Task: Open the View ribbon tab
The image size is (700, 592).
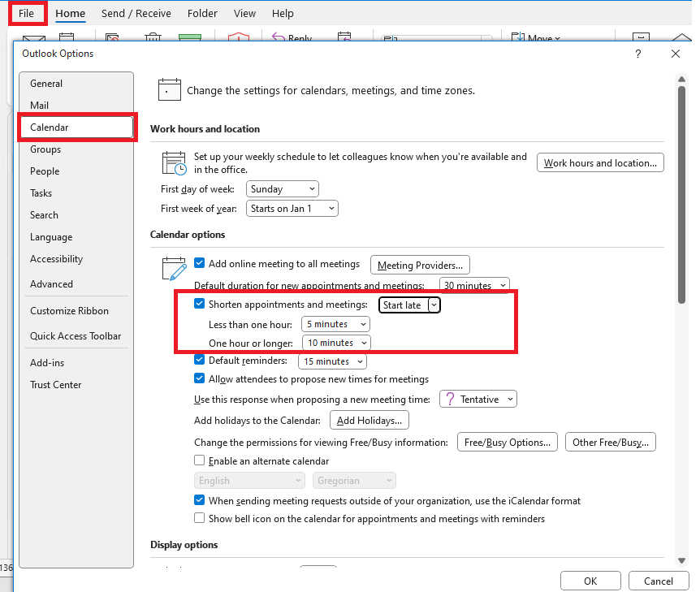Action: (x=244, y=13)
